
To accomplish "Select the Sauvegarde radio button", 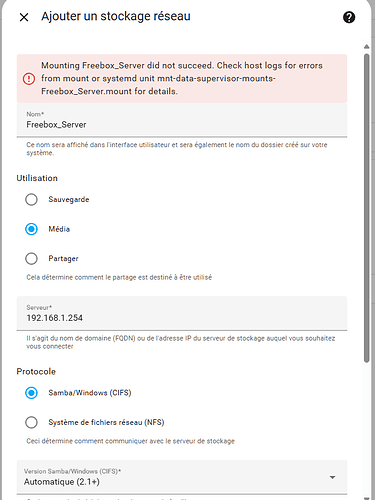I will (x=31, y=200).
